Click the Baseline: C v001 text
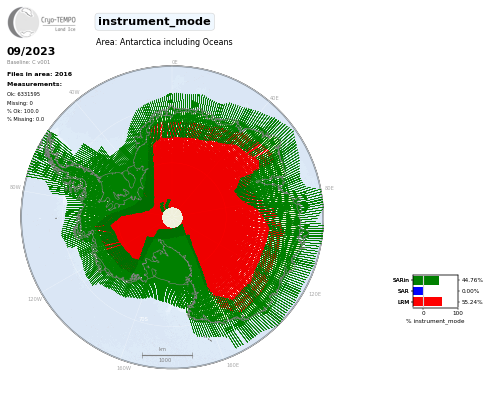Screen dimensions: 492x410 tap(28, 62)
